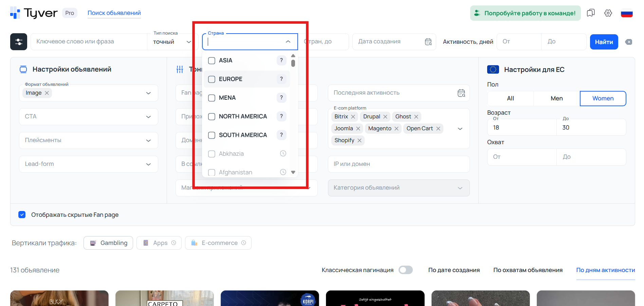Click calendar icon in Последняя активность
The width and height of the screenshot is (644, 306).
click(461, 93)
